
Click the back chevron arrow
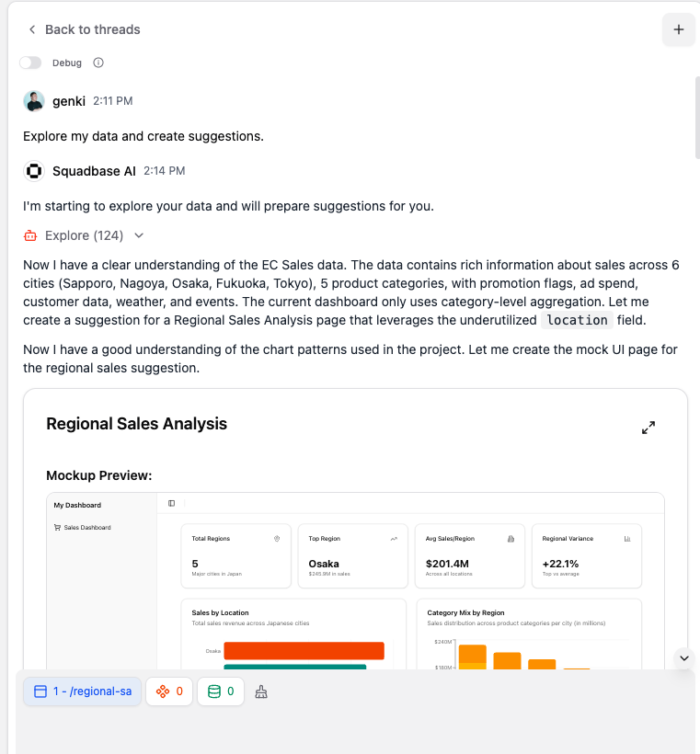32,29
